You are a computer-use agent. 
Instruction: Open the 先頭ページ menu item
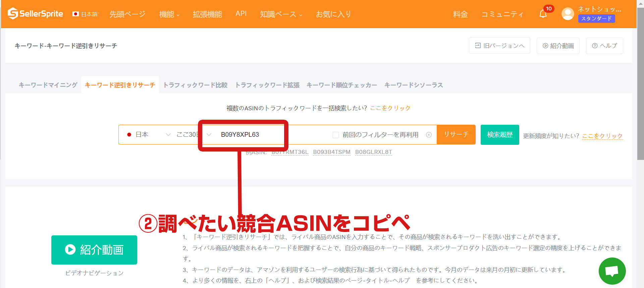click(x=127, y=14)
